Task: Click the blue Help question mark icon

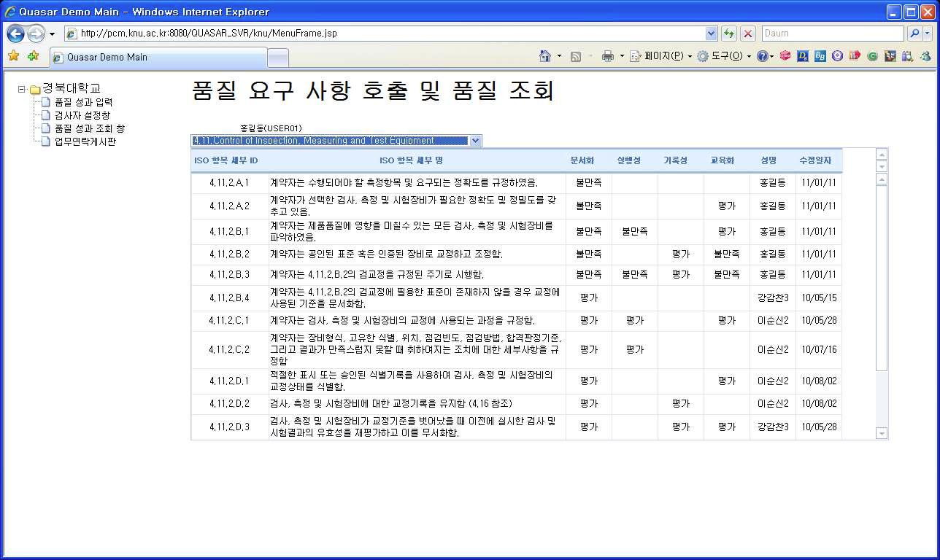Action: pos(762,56)
